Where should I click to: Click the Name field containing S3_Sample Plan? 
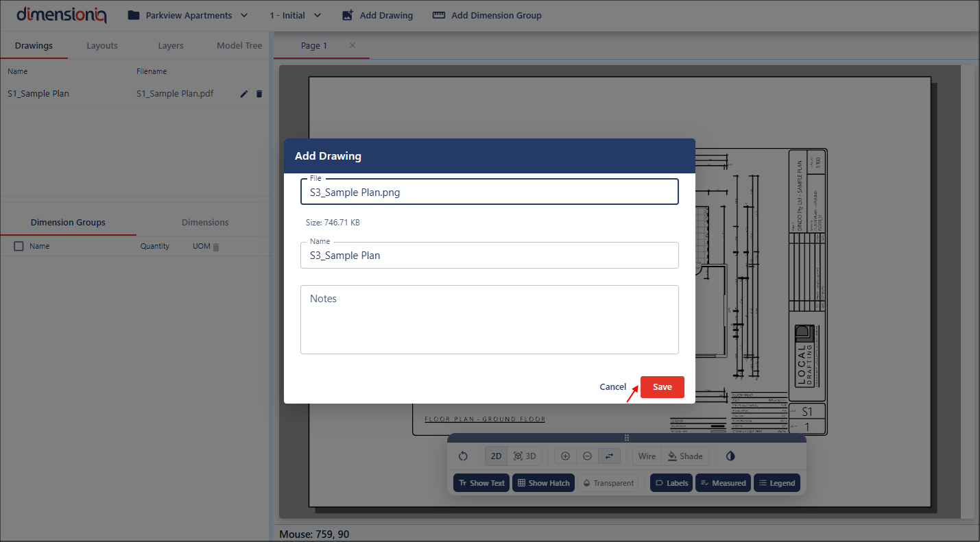[489, 256]
